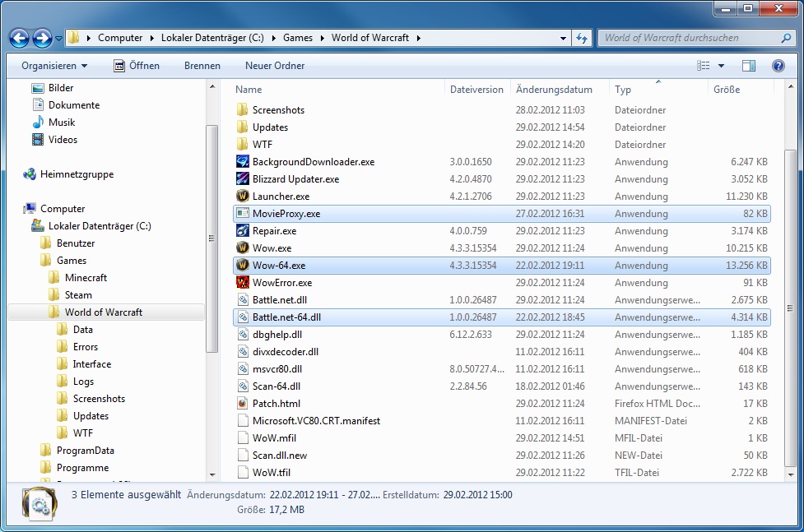Click the Back navigation arrow button
804x532 pixels.
tap(20, 38)
